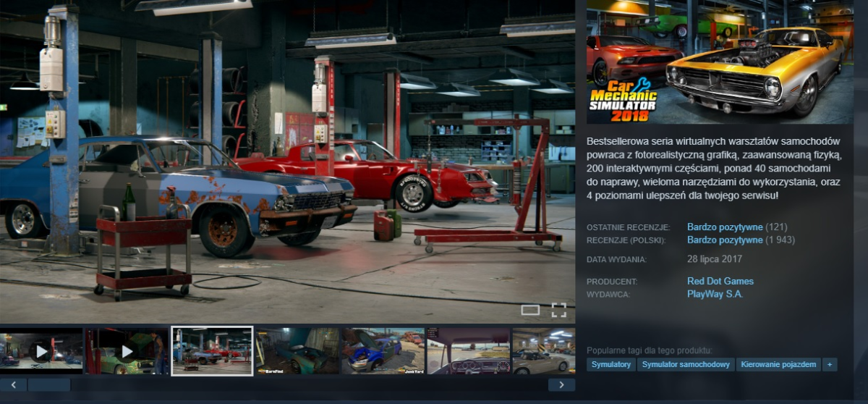
Task: Click the thumbnail strip scrollbar handle
Action: click(x=49, y=384)
